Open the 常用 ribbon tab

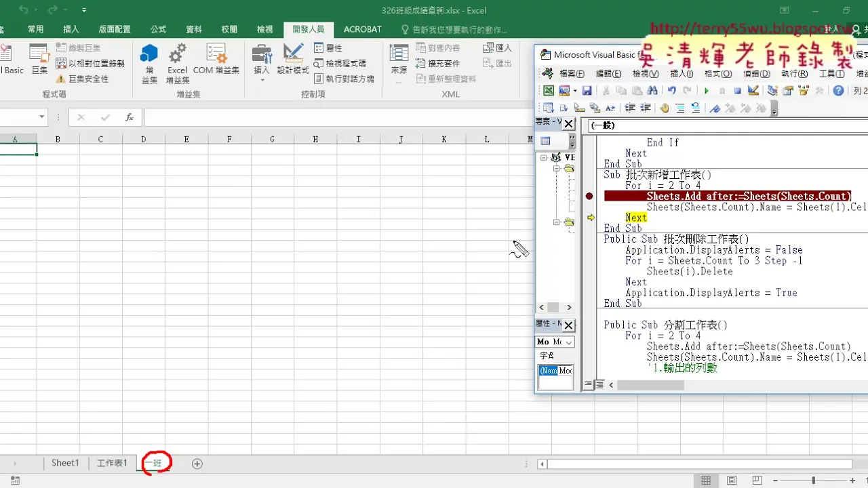pyautogui.click(x=35, y=29)
